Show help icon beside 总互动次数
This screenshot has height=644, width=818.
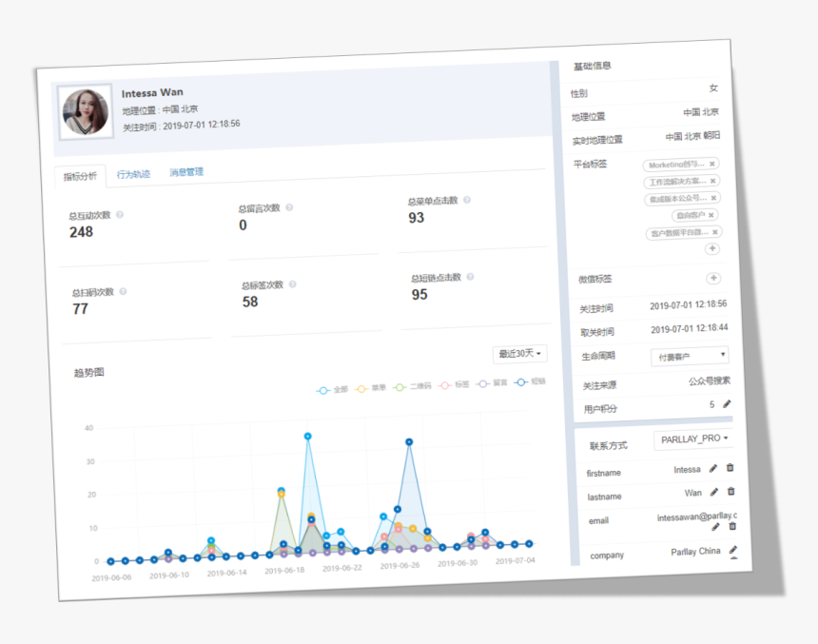(120, 214)
